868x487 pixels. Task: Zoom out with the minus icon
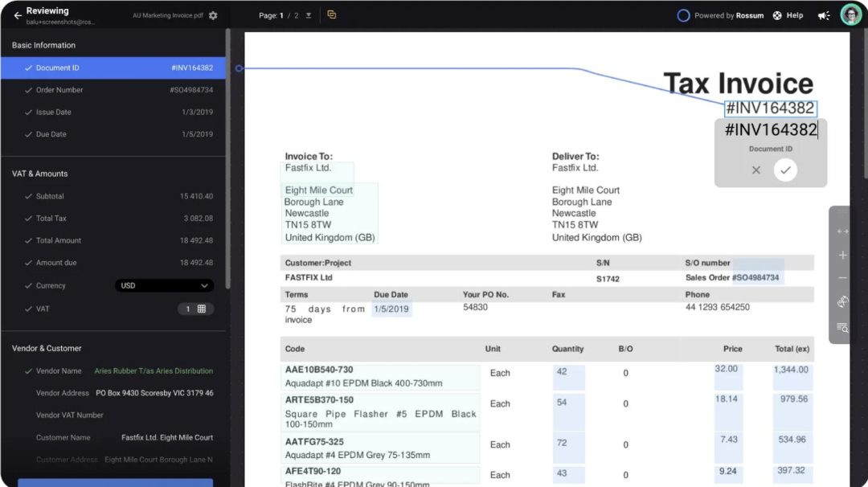click(842, 278)
